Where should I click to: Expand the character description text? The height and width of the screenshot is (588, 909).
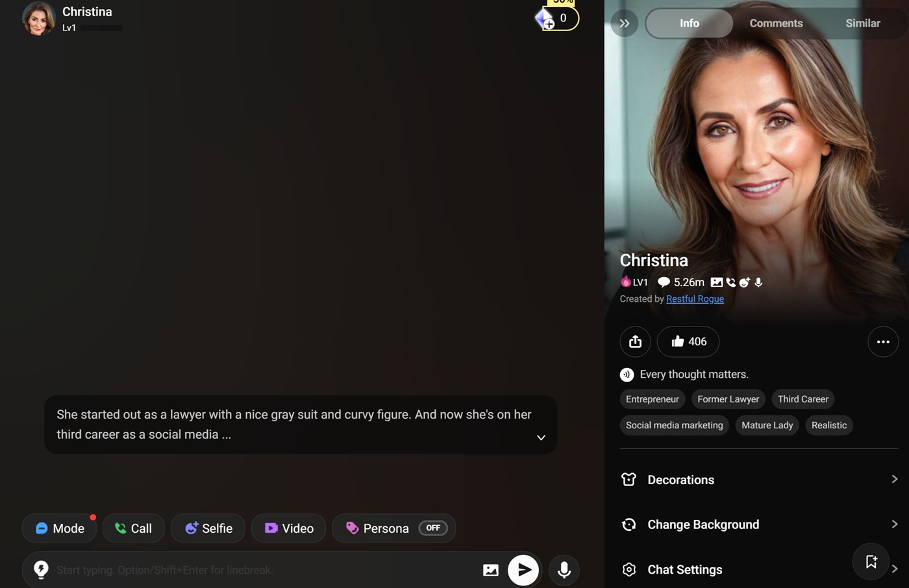click(x=541, y=437)
